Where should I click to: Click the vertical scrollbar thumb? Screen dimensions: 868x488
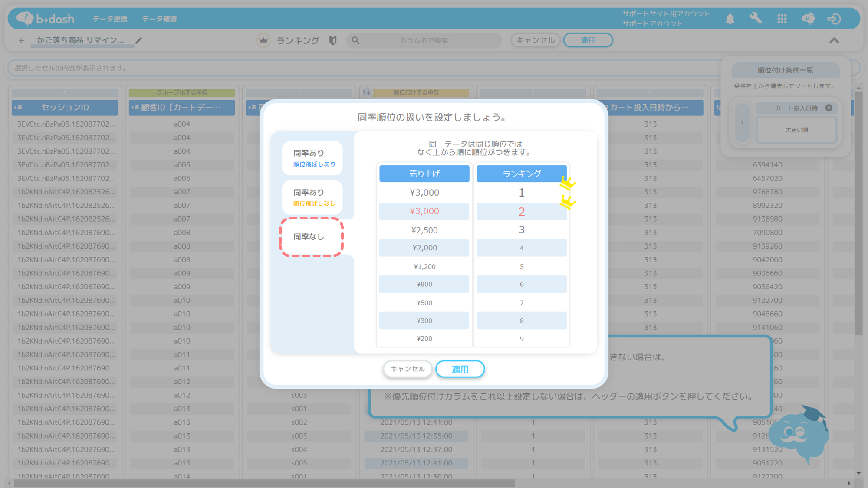point(858,213)
